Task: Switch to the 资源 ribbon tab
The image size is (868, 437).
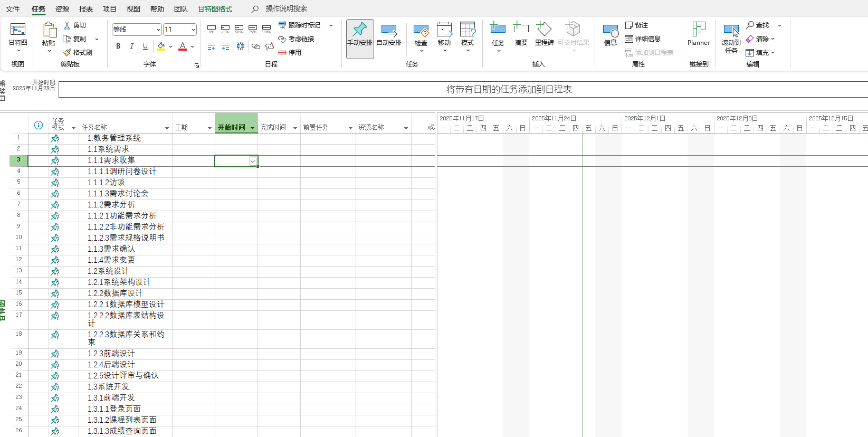Action: 62,9
